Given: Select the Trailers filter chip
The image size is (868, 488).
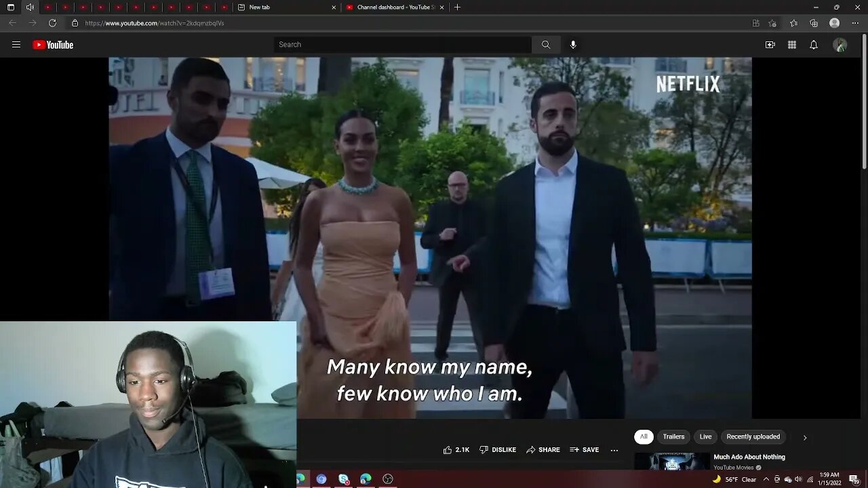Looking at the screenshot, I should [673, 436].
